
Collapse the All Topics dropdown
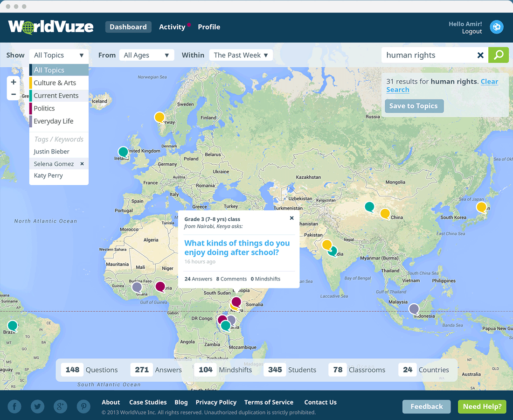point(59,55)
